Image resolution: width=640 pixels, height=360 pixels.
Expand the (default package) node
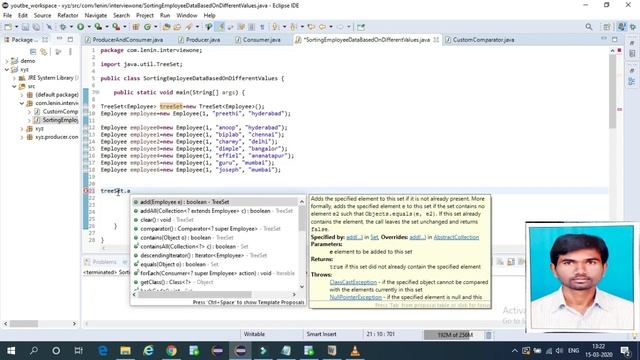click(22, 95)
